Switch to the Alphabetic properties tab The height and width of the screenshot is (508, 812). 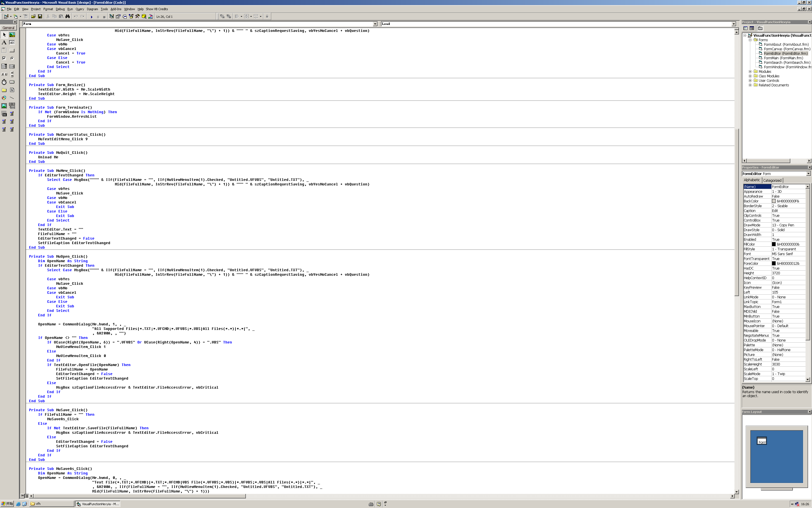tap(752, 180)
